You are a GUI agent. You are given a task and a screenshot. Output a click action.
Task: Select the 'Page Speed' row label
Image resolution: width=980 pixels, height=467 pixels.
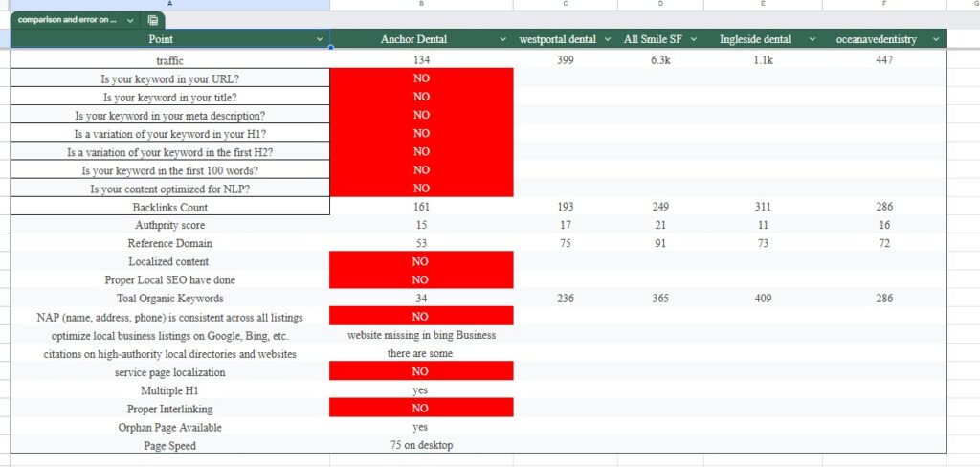coord(169,445)
